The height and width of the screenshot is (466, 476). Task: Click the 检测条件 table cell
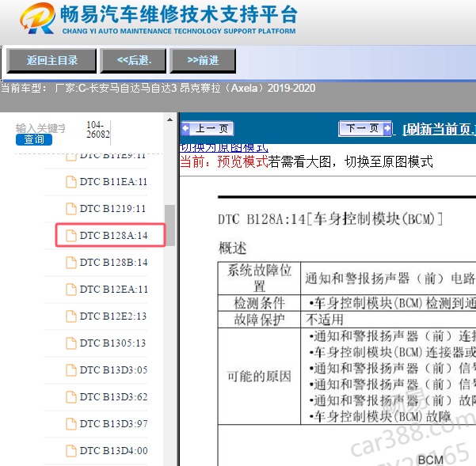coord(259,302)
